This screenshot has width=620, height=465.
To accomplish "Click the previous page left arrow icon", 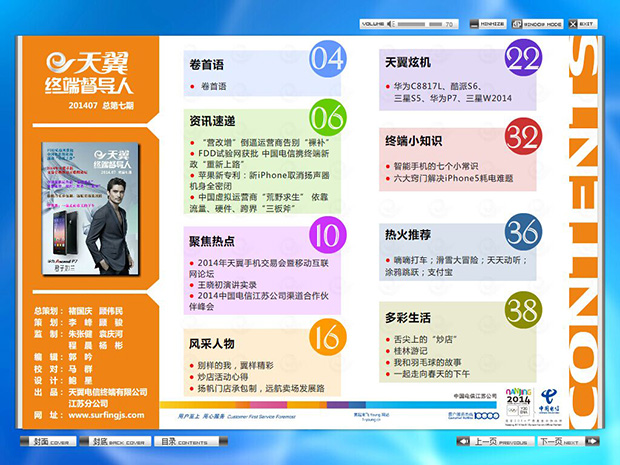I will coord(463,441).
